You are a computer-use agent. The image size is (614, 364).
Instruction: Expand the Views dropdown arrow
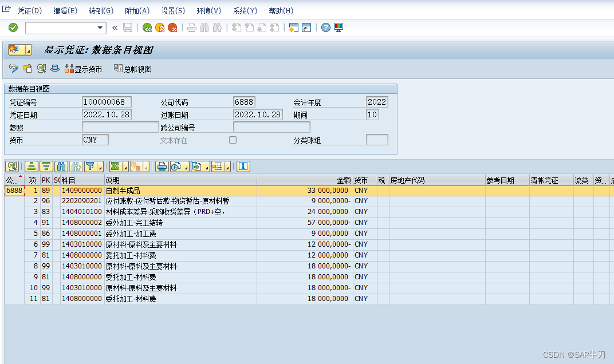tap(186, 167)
